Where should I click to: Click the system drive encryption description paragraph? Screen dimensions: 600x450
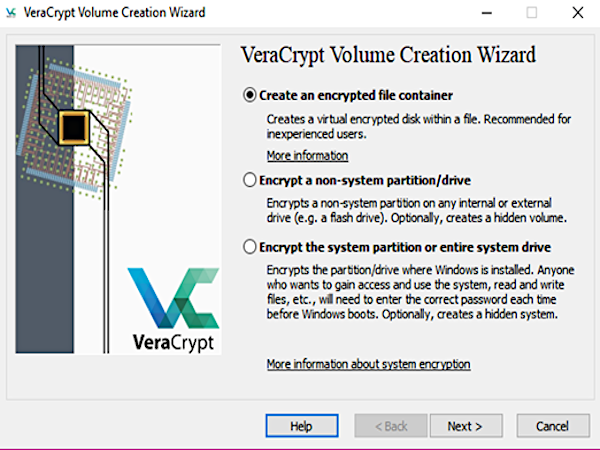coord(418,293)
